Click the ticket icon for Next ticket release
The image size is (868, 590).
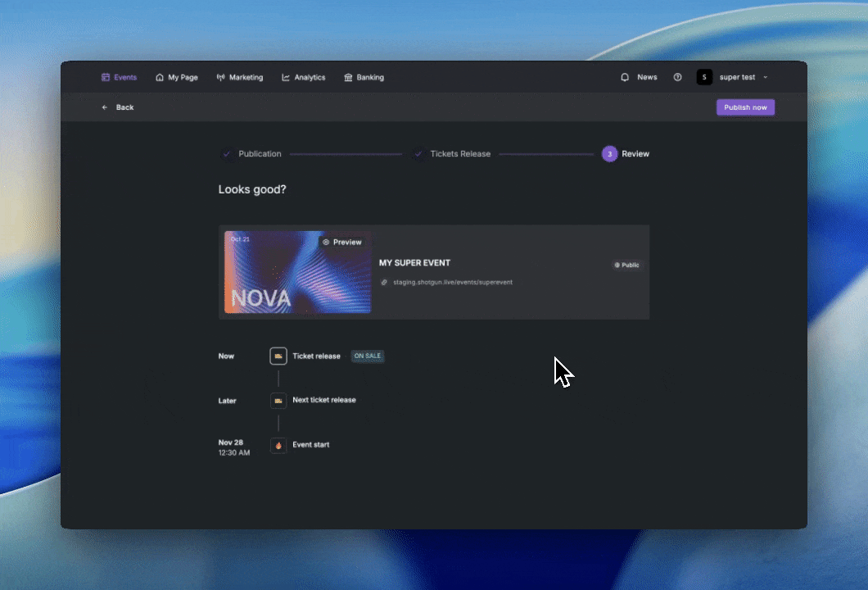click(278, 401)
